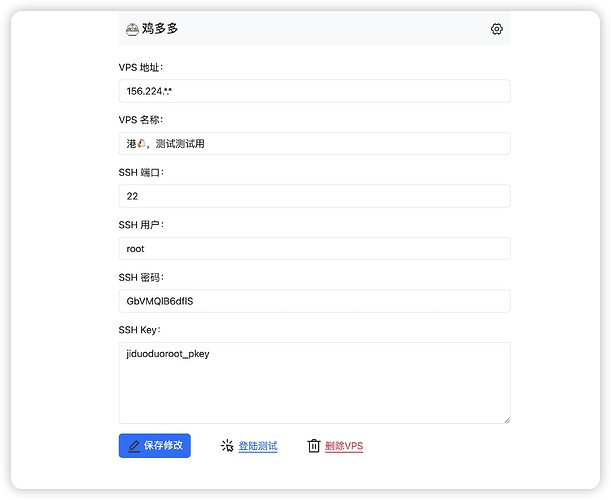Click the 鸡多多 title text
611x500 pixels.
pyautogui.click(x=160, y=28)
